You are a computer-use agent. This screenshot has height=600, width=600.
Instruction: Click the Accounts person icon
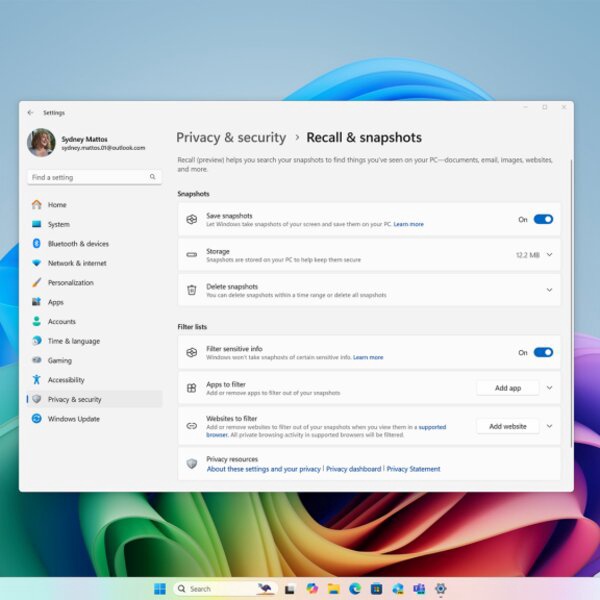37,321
